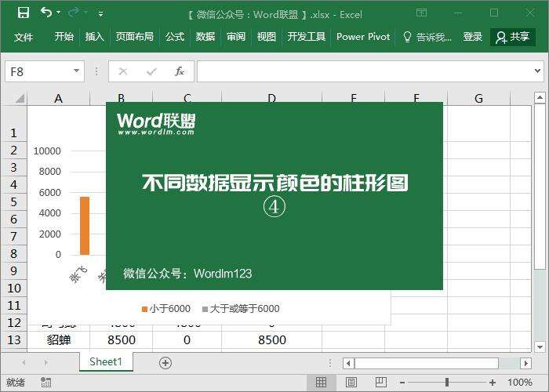Switch to Normal view icon
The height and width of the screenshot is (392, 549).
321,383
